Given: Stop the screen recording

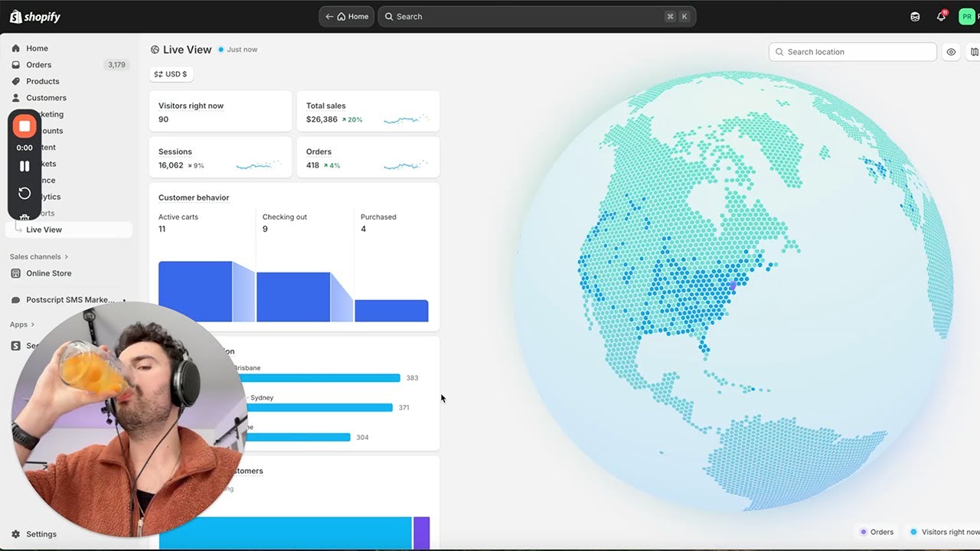Looking at the screenshot, I should click(x=24, y=126).
